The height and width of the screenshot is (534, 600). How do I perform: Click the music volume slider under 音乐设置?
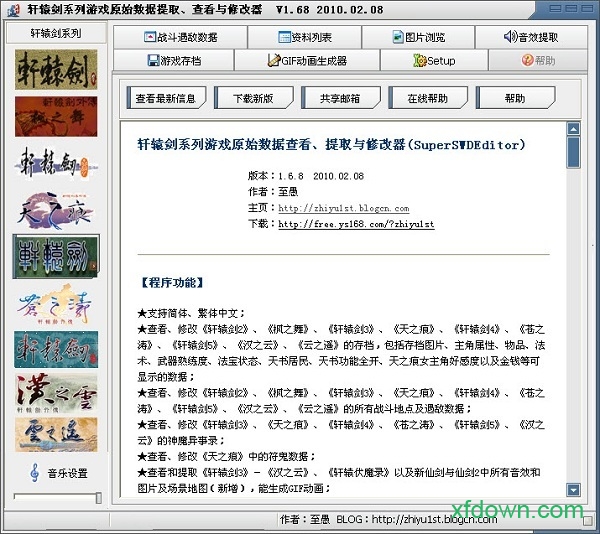pos(56,497)
